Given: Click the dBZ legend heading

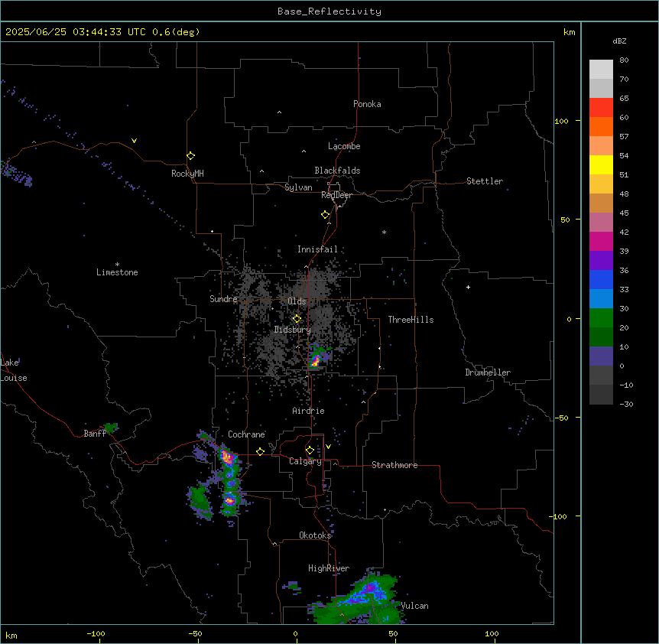Looking at the screenshot, I should pyautogui.click(x=619, y=41).
